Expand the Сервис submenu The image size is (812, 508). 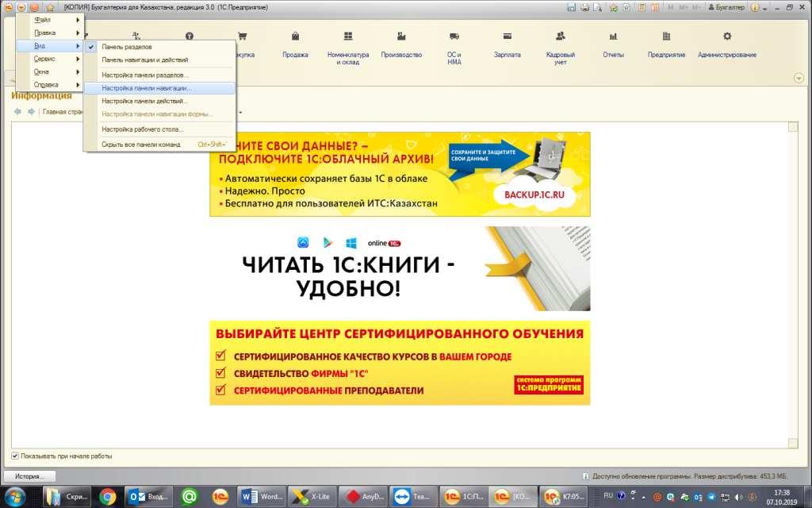[x=50, y=59]
